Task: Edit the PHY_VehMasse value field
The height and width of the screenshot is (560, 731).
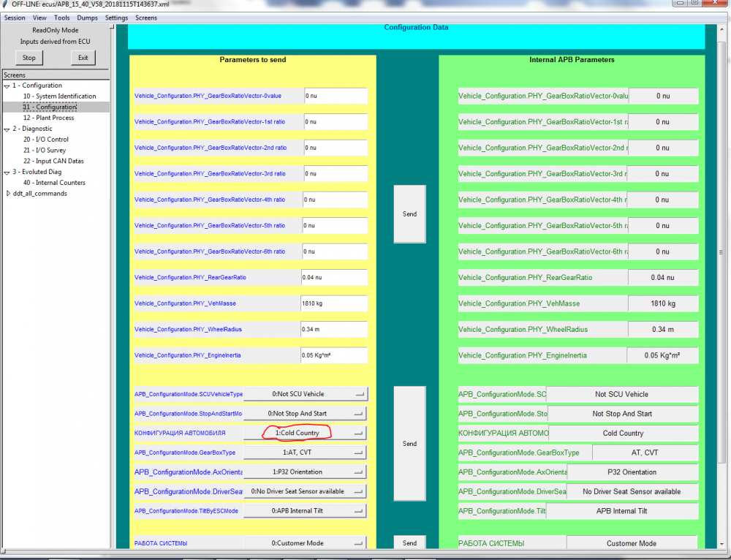Action: coord(334,303)
